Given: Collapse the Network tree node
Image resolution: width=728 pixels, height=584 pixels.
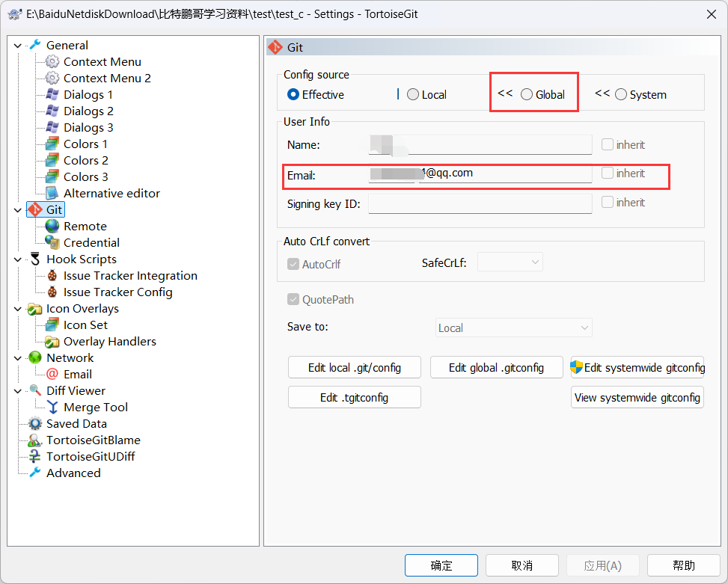Looking at the screenshot, I should [x=18, y=358].
